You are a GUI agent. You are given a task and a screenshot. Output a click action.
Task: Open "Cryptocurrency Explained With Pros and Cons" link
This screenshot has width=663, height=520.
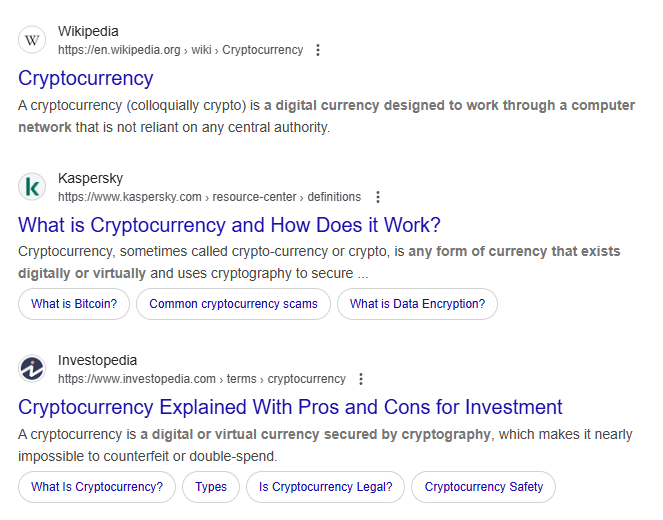(x=290, y=407)
